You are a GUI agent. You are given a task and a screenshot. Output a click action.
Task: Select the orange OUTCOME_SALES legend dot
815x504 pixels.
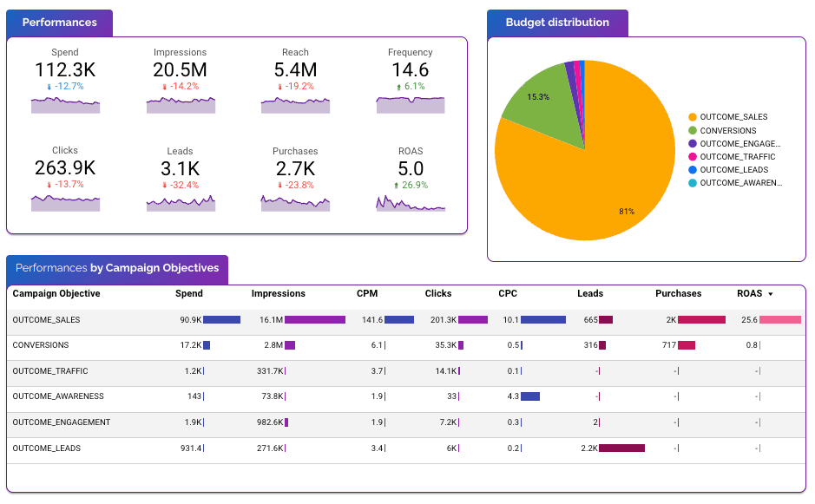[x=693, y=117]
